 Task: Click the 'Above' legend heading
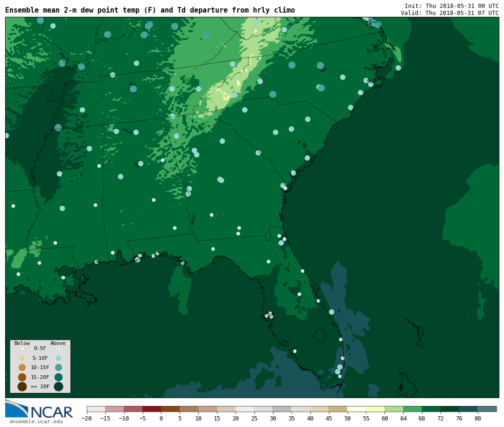pos(58,343)
